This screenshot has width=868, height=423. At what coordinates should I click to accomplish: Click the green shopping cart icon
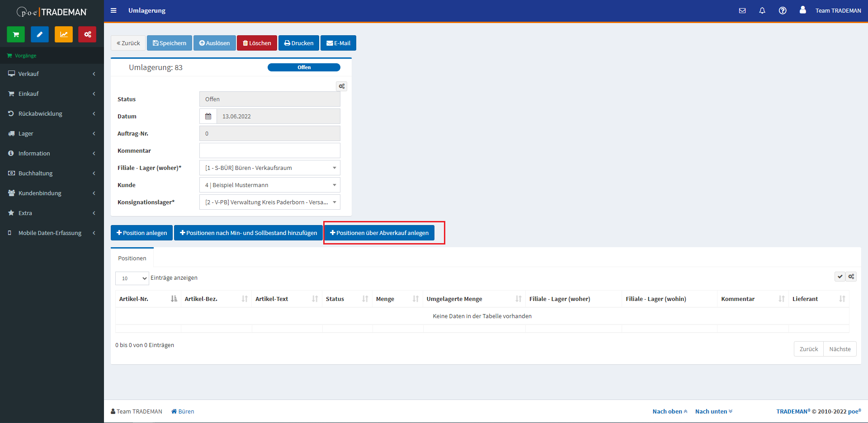point(16,34)
